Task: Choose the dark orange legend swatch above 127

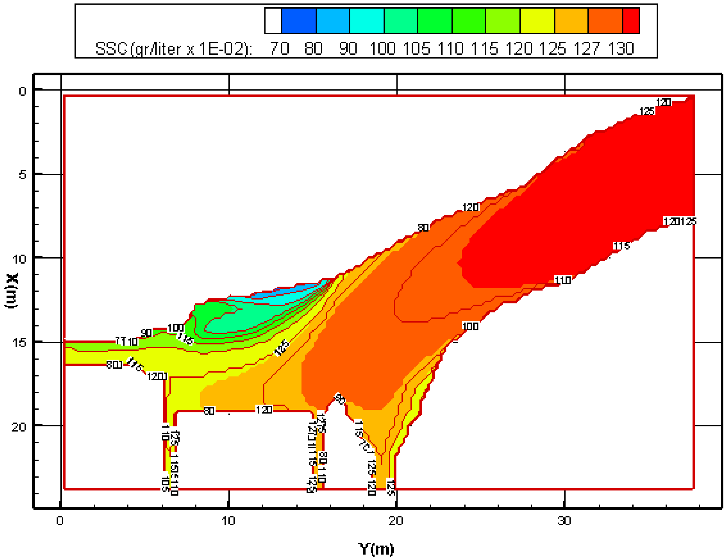Action: pyautogui.click(x=605, y=21)
